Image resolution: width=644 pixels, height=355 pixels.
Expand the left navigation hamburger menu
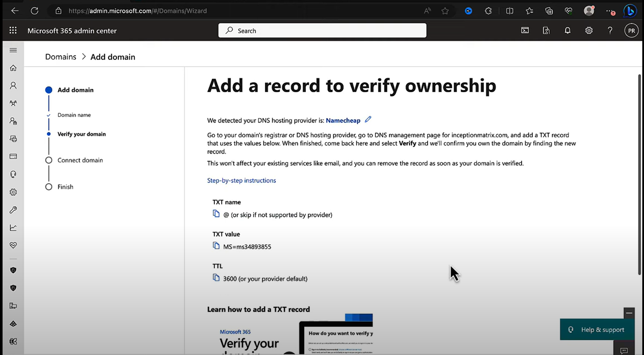pos(13,50)
